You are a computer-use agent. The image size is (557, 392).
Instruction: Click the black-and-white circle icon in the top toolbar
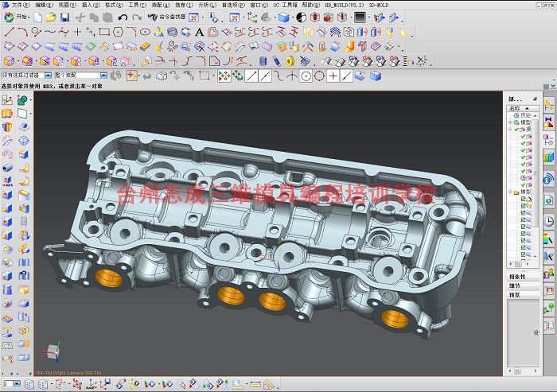click(302, 17)
